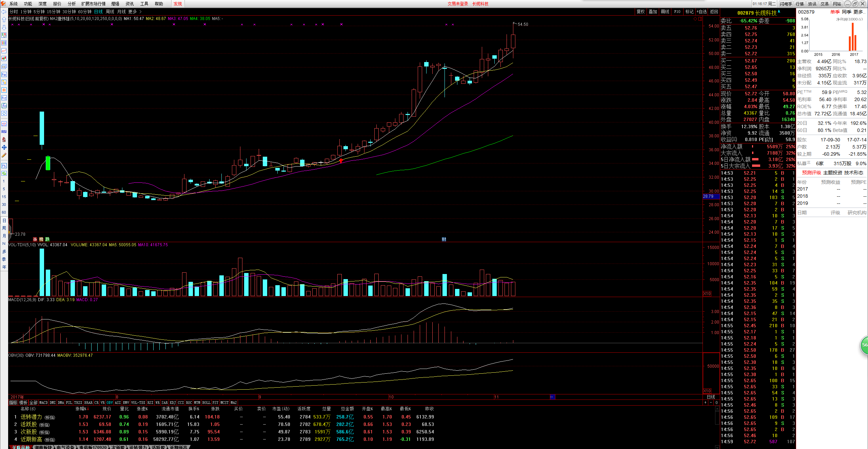Click the red dollar sign sidebar icon
The width and height of the screenshot is (868, 449).
click(4, 139)
